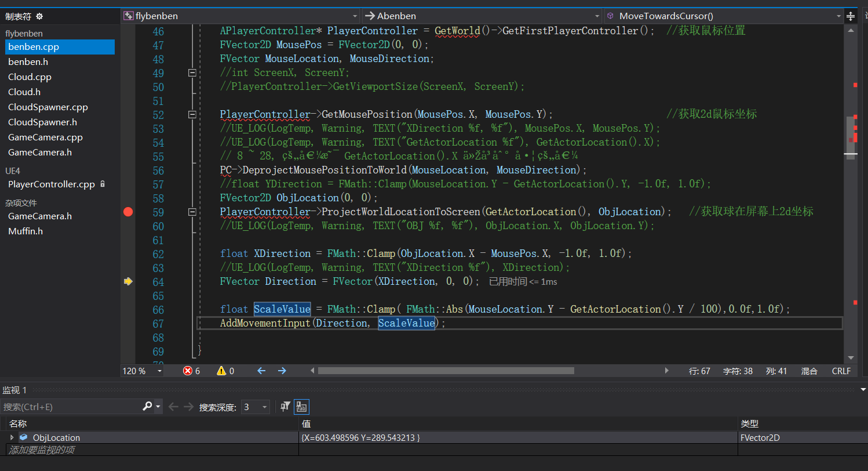Toggle the watch pin filter button
This screenshot has width=868, height=471.
point(285,407)
